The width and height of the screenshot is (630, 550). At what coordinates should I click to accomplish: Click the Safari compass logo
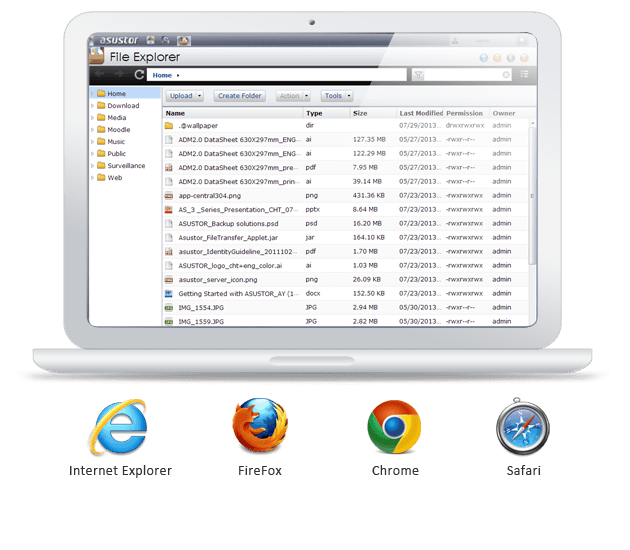(x=523, y=427)
